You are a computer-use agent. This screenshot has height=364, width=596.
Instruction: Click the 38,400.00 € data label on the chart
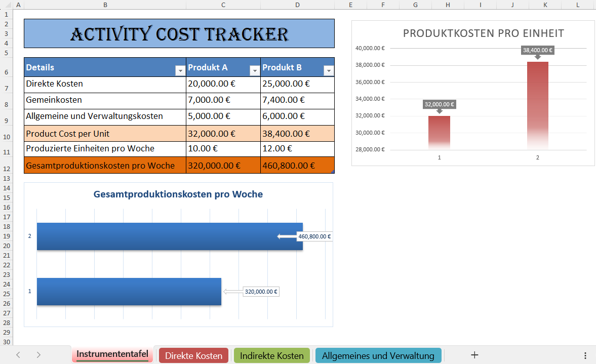coord(537,50)
